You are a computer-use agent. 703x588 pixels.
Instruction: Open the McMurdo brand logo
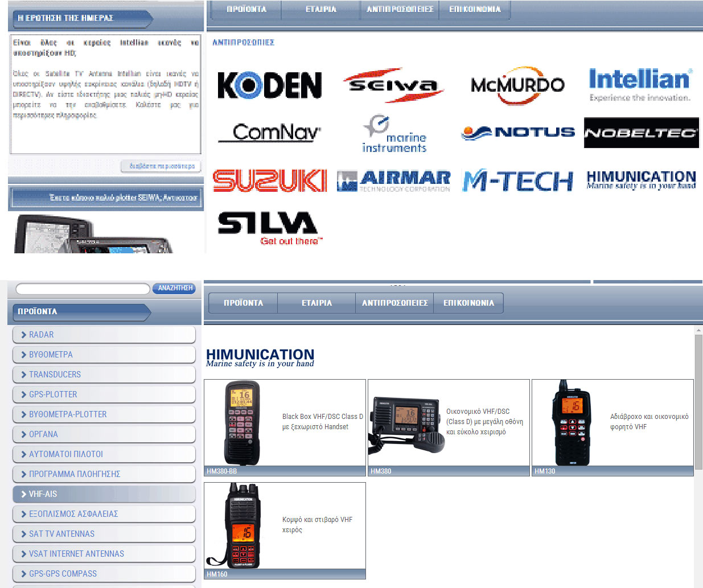point(517,85)
